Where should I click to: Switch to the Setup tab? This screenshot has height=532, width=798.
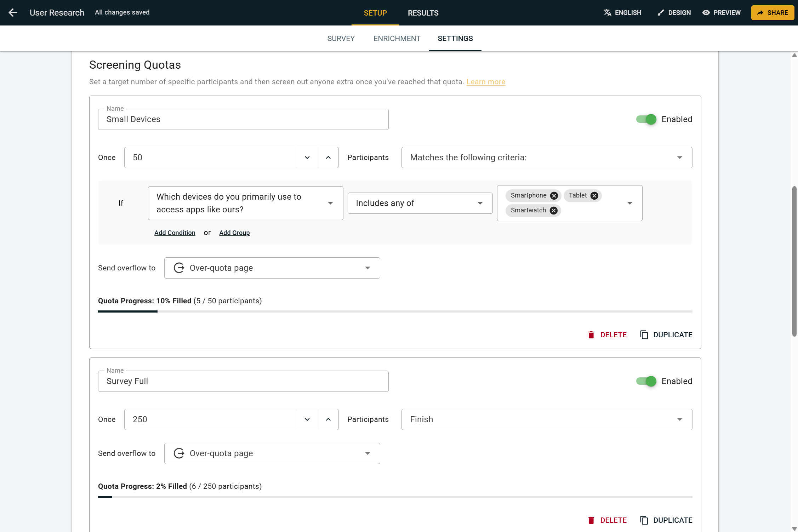click(x=375, y=13)
